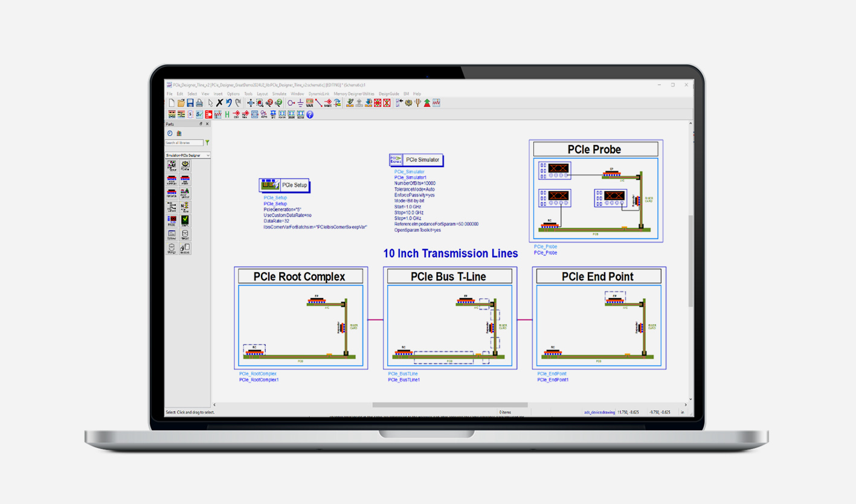Activate the selection arrow pointer tool

coord(210,103)
